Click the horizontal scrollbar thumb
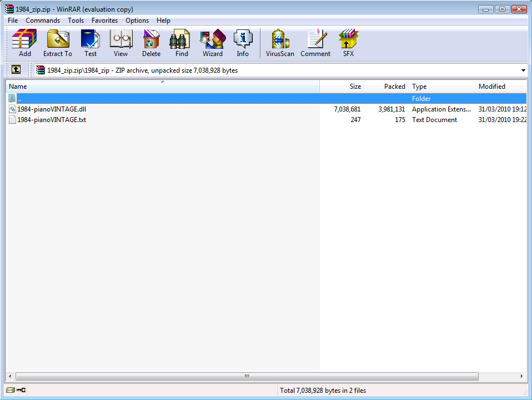The width and height of the screenshot is (532, 400). (247, 376)
